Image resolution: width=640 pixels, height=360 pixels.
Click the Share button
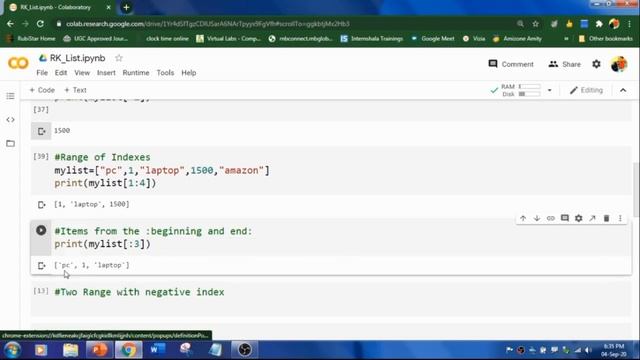(564, 64)
